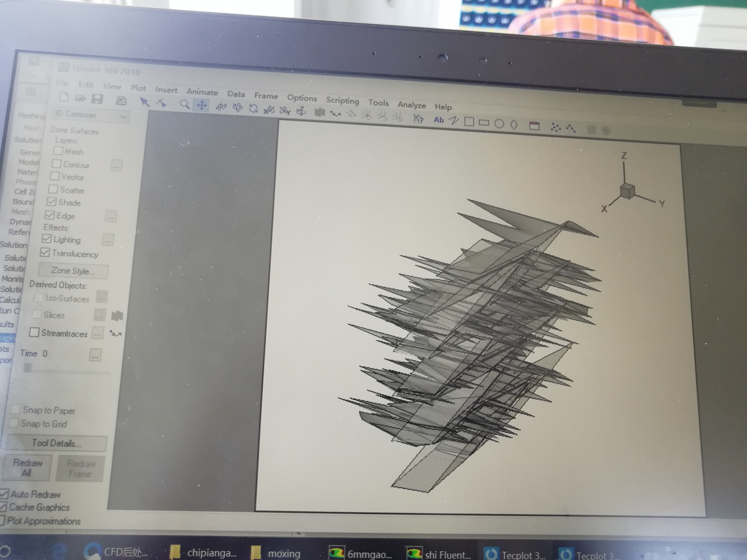Enable the Streamtraces checkbox
The image size is (747, 560).
[x=34, y=332]
